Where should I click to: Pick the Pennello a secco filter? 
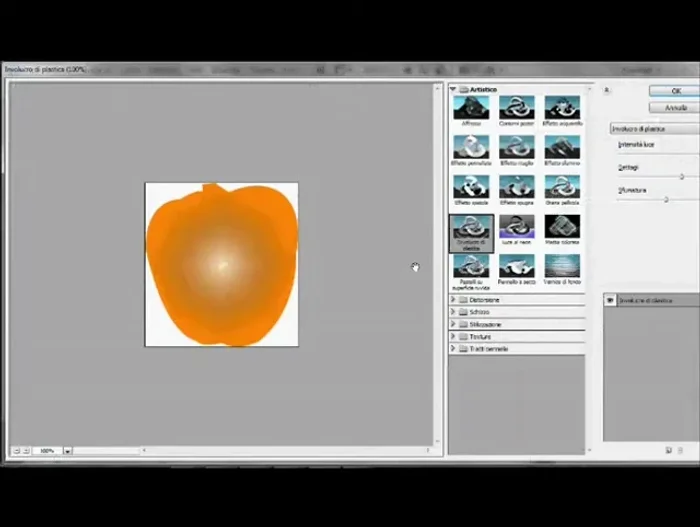tap(516, 266)
